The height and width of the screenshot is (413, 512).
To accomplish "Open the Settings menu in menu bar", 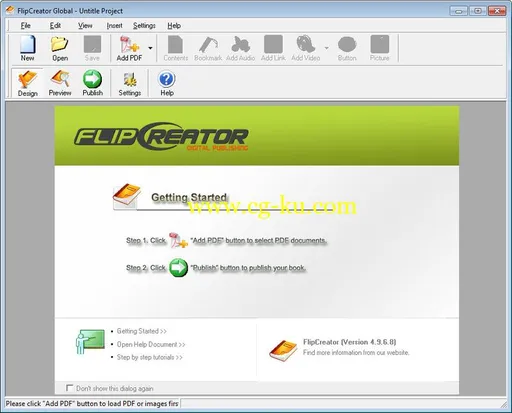I will [144, 26].
